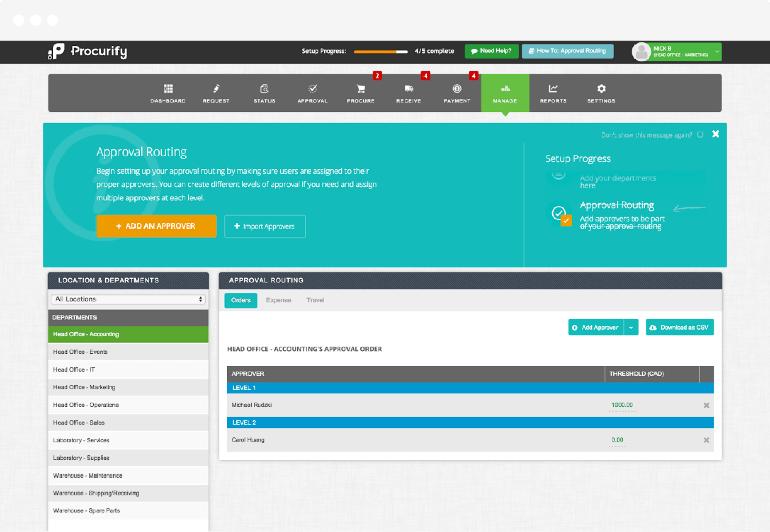Viewport: 770px width, 532px height.
Task: Expand the Add Approver dropdown arrow
Action: click(x=631, y=328)
